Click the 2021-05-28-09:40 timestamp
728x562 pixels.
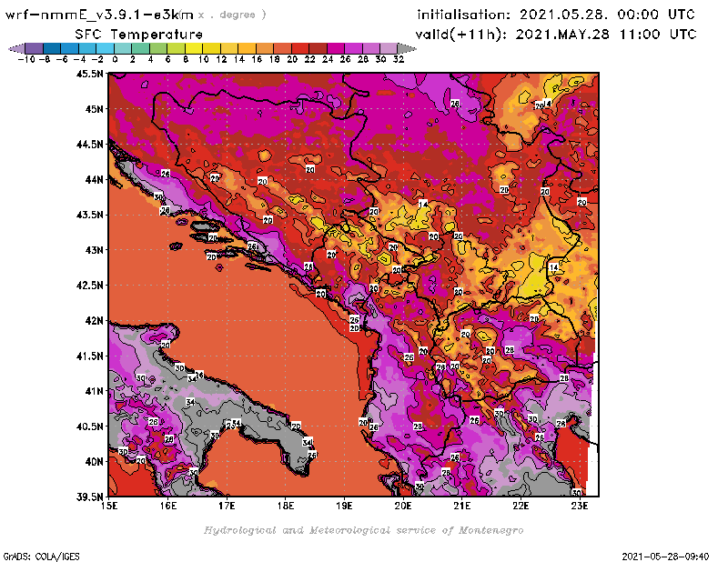[x=665, y=557]
